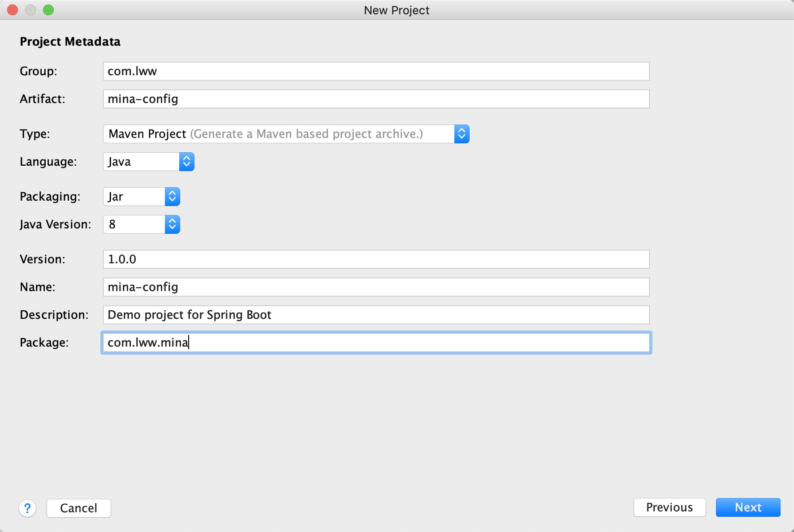The image size is (794, 532).
Task: Click the Java Version stepper arrows
Action: pyautogui.click(x=173, y=224)
